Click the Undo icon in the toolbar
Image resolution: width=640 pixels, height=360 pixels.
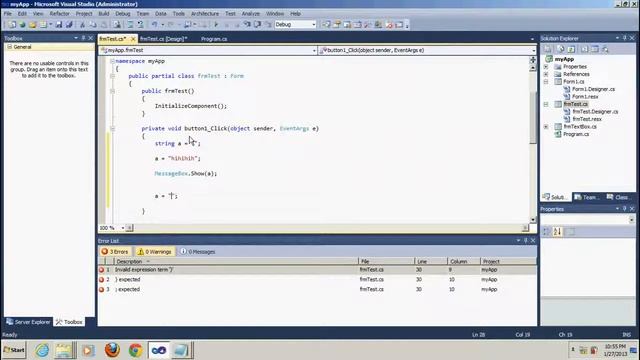pos(155,24)
